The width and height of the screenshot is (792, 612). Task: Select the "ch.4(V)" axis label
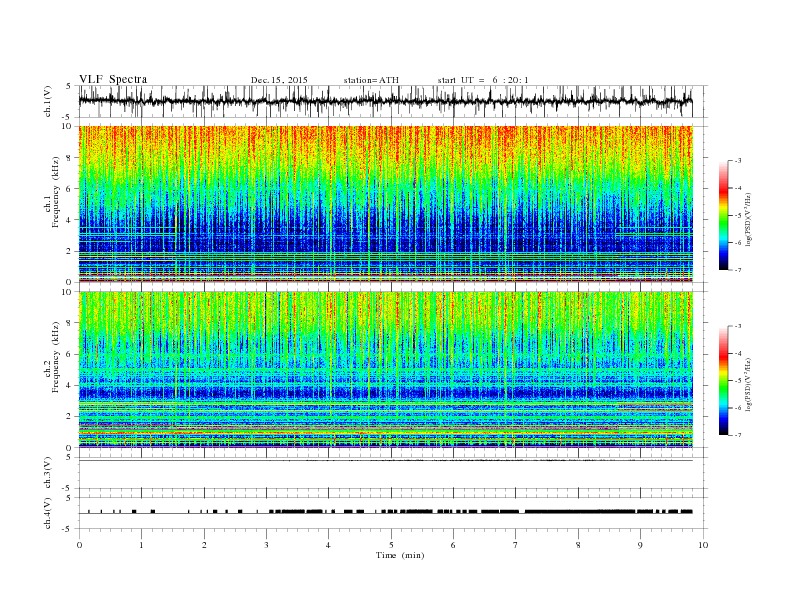[x=48, y=513]
